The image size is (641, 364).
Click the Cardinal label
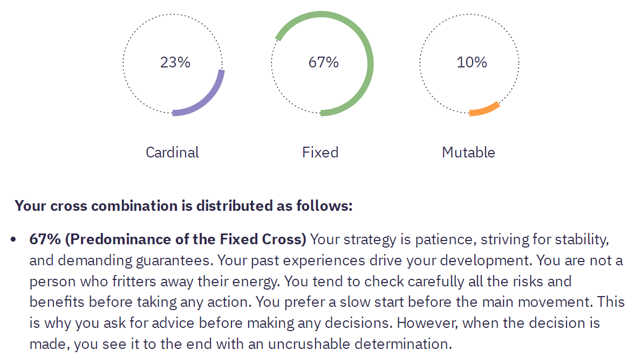click(172, 153)
